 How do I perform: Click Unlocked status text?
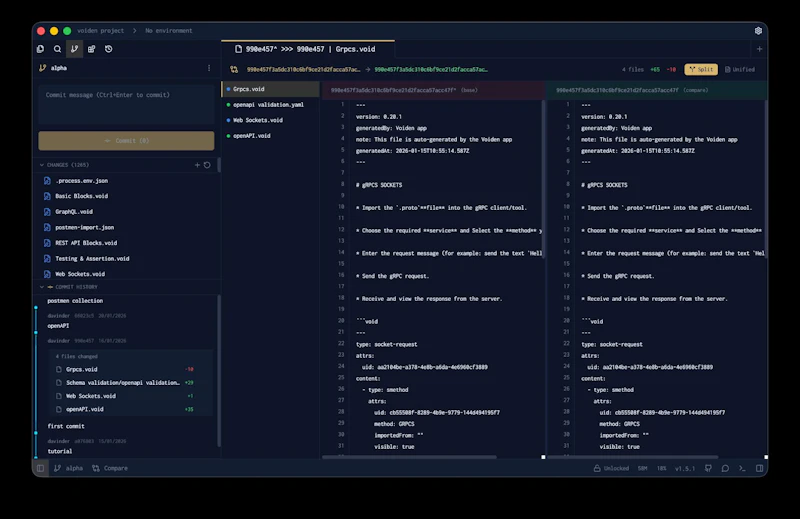tap(616, 468)
